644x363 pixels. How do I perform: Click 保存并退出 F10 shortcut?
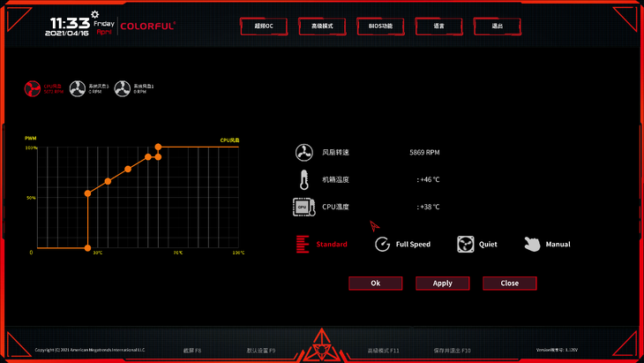[x=453, y=351]
